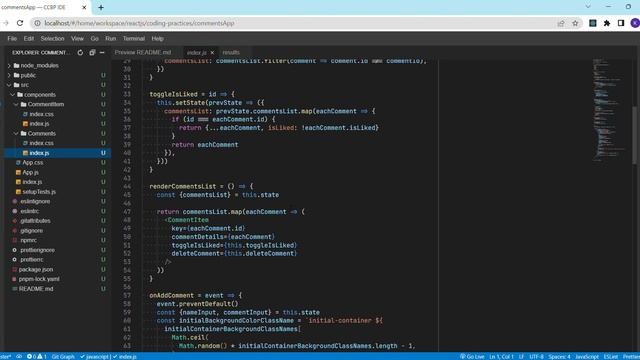Click Go Live in status bar

click(472, 356)
